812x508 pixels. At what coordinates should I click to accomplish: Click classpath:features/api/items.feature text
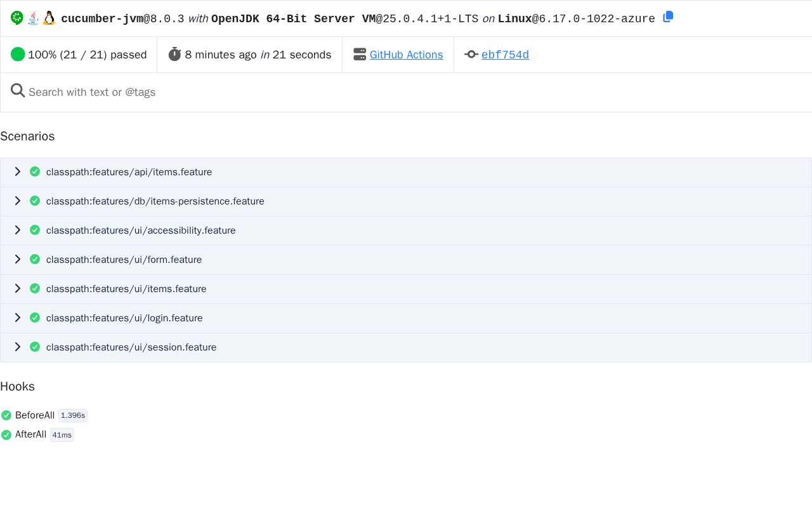tap(129, 172)
